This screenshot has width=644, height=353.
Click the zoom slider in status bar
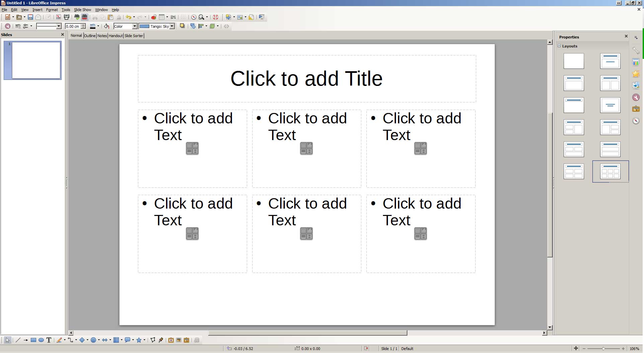603,349
